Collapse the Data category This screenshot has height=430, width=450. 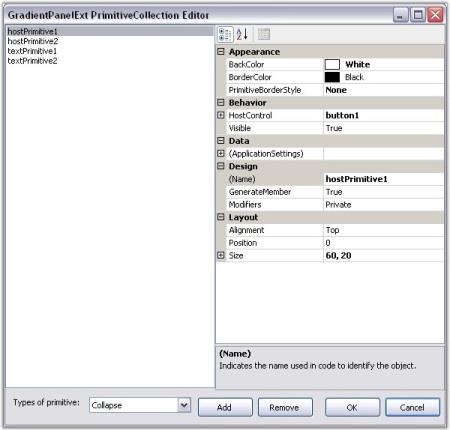[221, 141]
